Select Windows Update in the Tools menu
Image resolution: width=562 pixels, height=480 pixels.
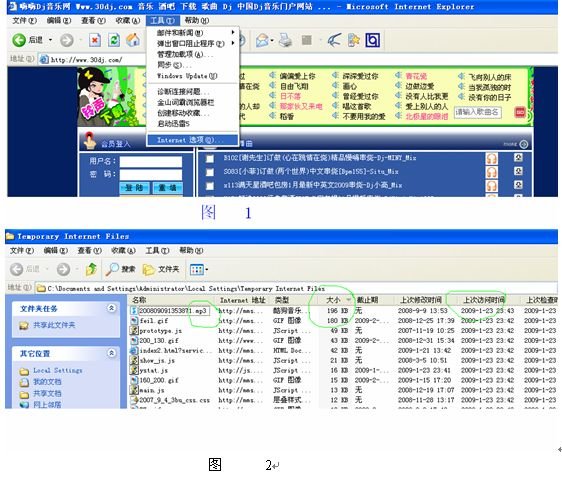(x=193, y=76)
